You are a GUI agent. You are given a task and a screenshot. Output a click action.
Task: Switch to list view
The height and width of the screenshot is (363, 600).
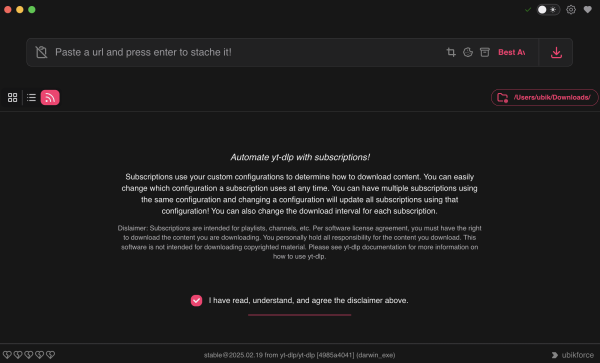[31, 98]
